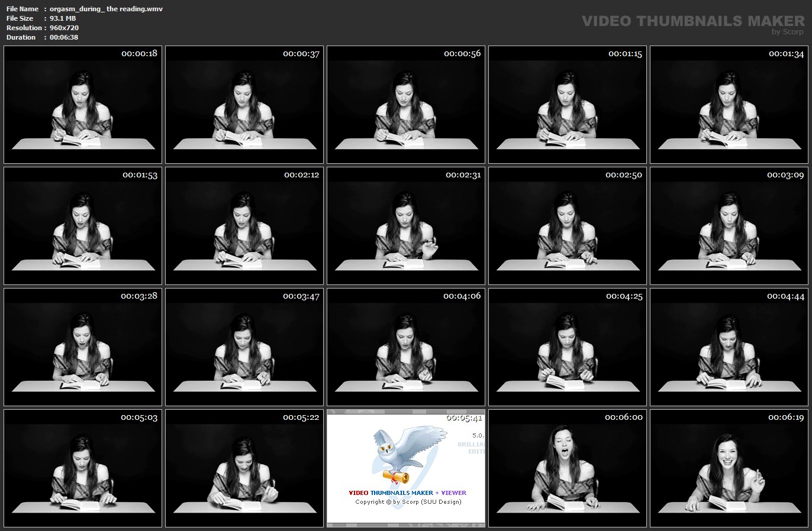This screenshot has width=812, height=531.
Task: Click the File Size value 93.1 MB
Action: pyautogui.click(x=63, y=18)
